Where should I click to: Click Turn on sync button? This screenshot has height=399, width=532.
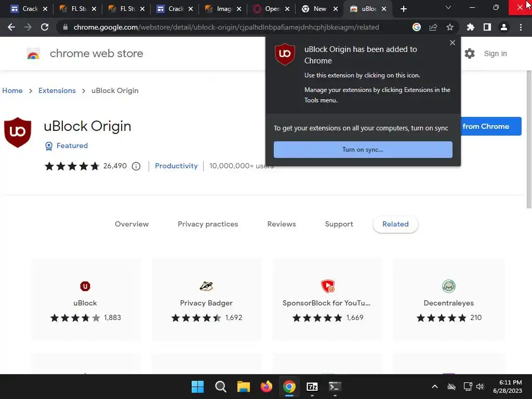363,150
